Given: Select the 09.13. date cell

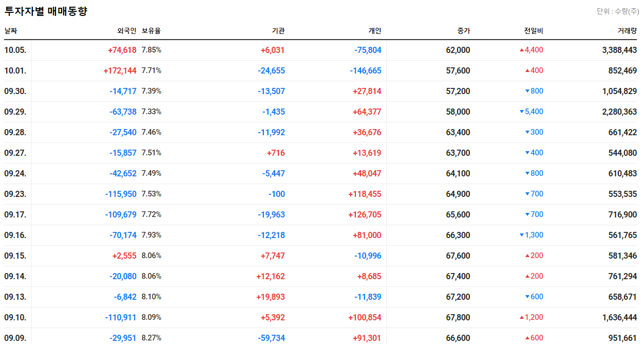Looking at the screenshot, I should [15, 297].
